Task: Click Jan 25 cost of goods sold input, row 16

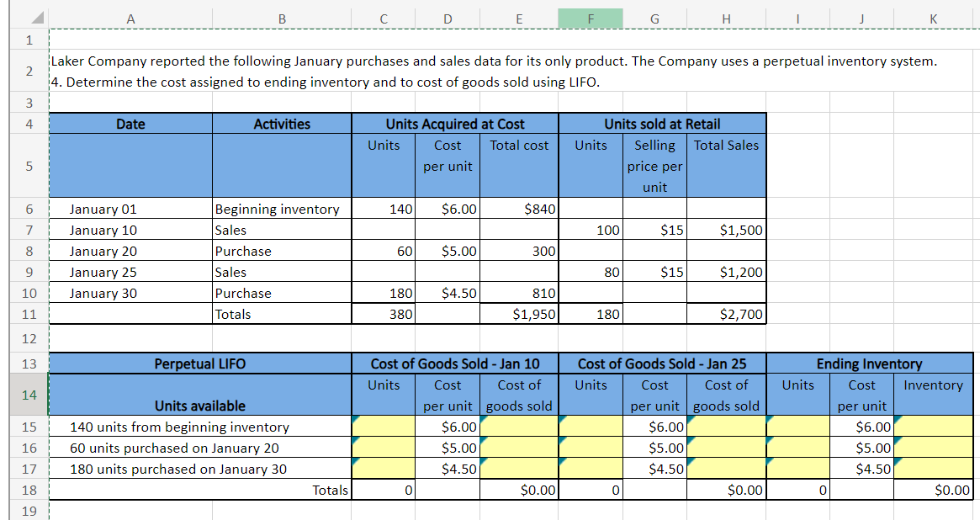Action: [726, 448]
